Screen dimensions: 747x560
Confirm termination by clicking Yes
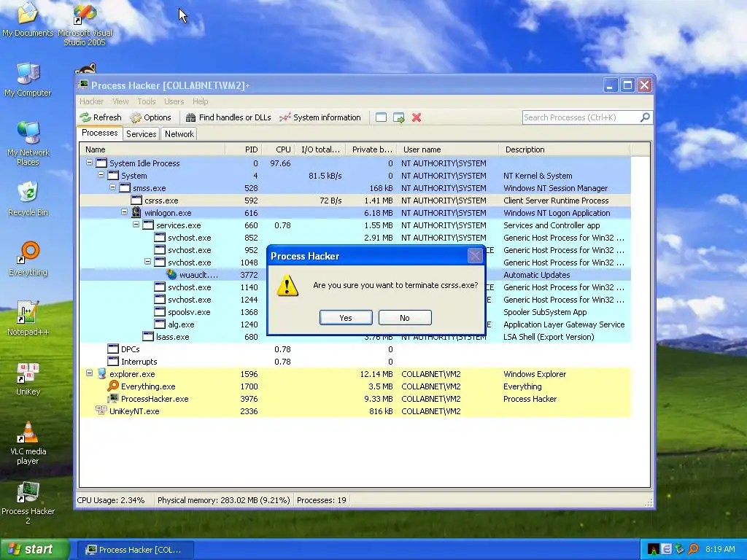tap(346, 318)
